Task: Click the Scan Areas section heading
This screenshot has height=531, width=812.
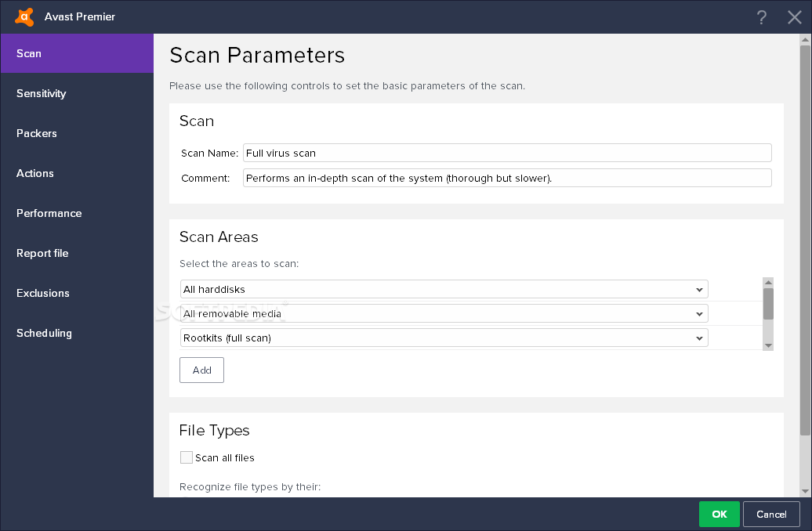Action: point(219,237)
